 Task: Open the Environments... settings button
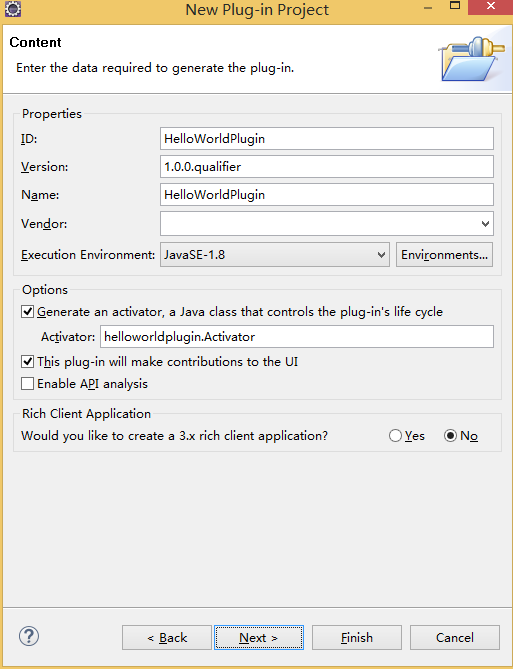pos(444,255)
